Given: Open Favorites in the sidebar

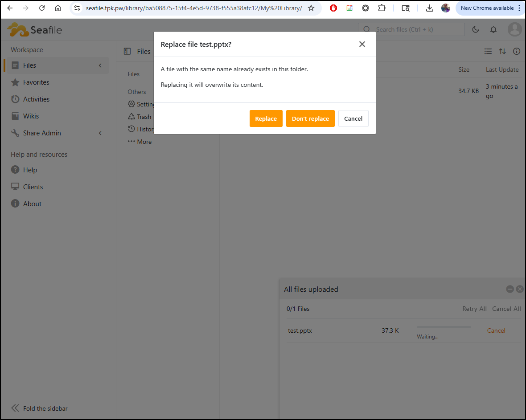Looking at the screenshot, I should [36, 82].
